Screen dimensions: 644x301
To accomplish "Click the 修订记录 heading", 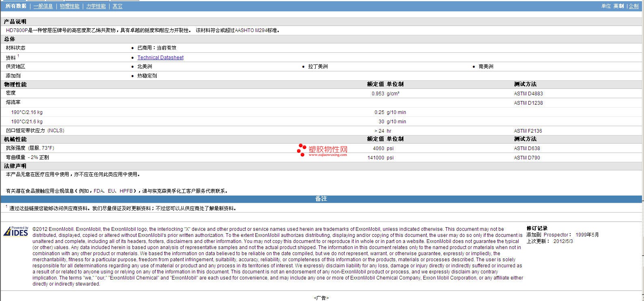I will (537, 228).
